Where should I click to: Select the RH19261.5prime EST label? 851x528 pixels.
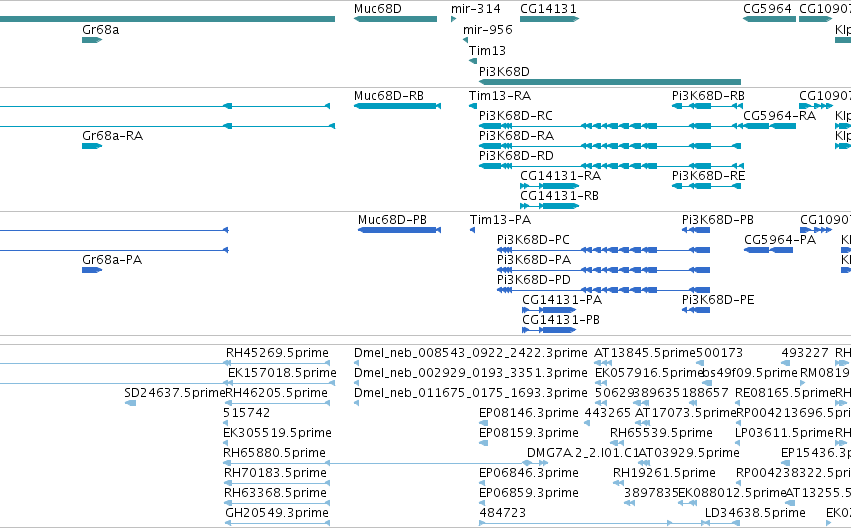coord(664,474)
